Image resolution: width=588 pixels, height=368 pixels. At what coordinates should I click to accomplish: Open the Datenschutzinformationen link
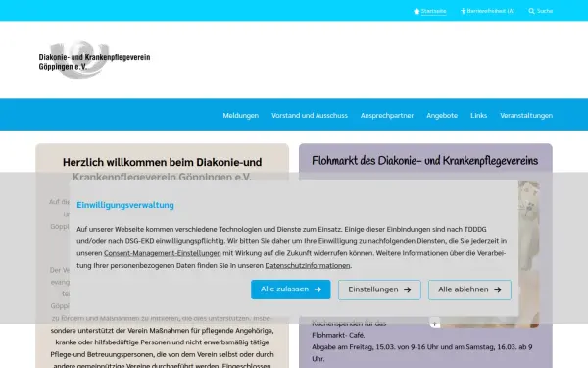[308, 266]
